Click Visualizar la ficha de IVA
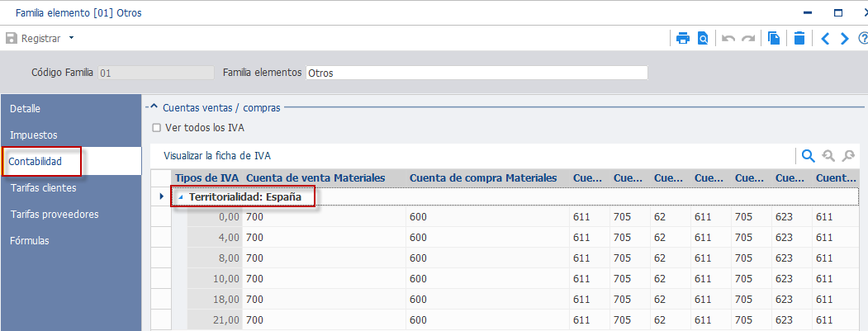Image resolution: width=868 pixels, height=331 pixels. (x=217, y=156)
